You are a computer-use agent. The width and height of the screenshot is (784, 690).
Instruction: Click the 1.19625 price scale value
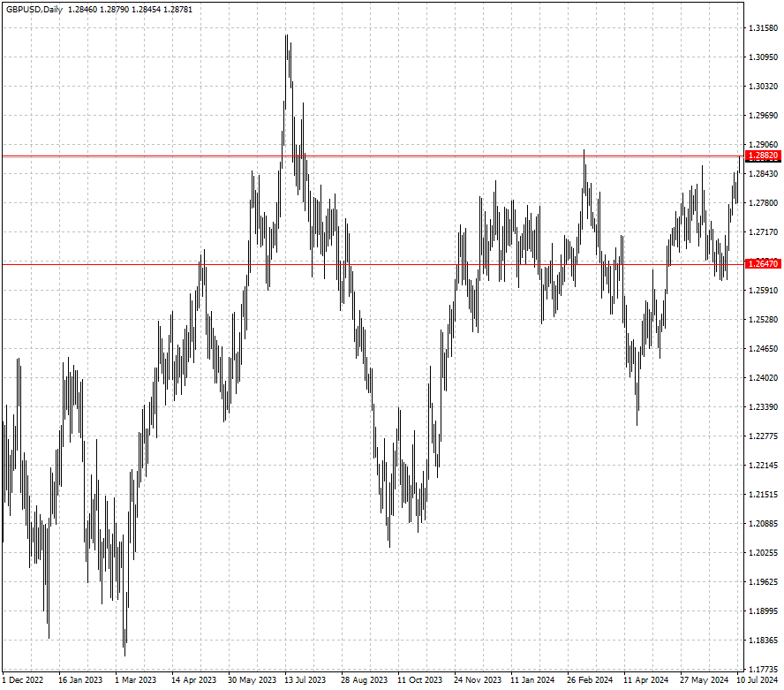763,582
